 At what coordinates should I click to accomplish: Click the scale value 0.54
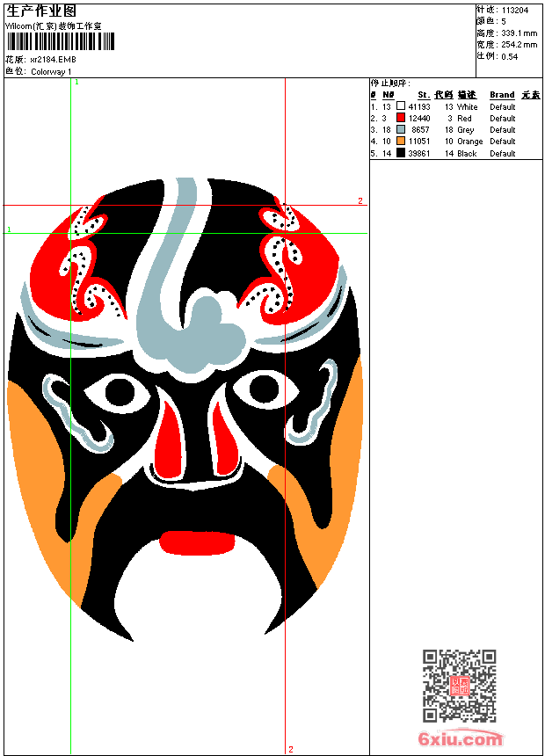pyautogui.click(x=509, y=57)
